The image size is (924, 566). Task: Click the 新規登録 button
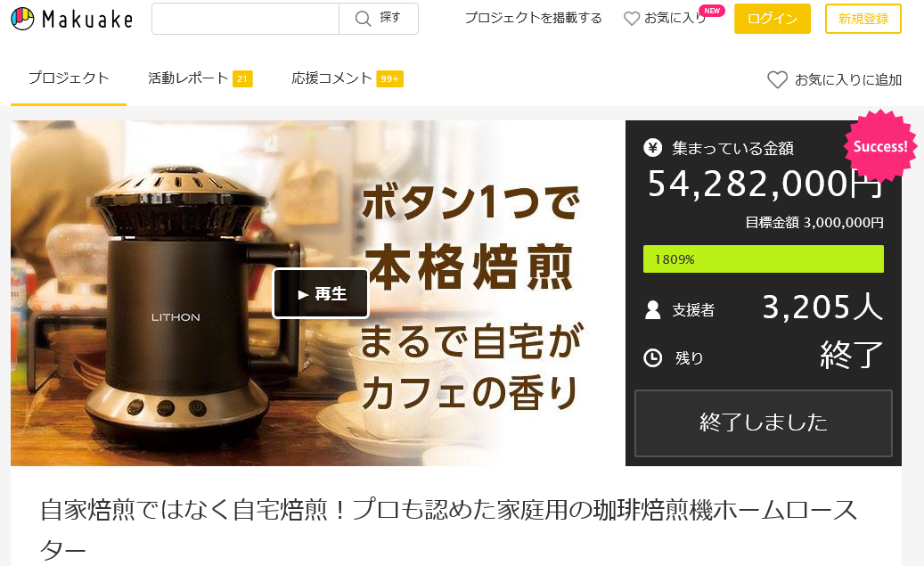click(863, 19)
